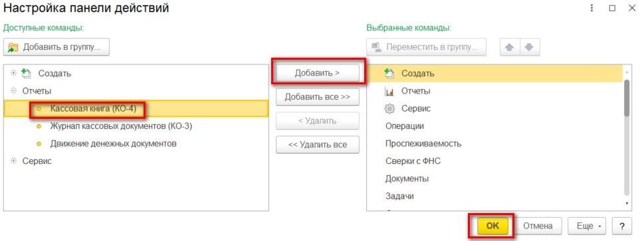Click the Добавить > button
This screenshot has width=644, height=241.
317,73
